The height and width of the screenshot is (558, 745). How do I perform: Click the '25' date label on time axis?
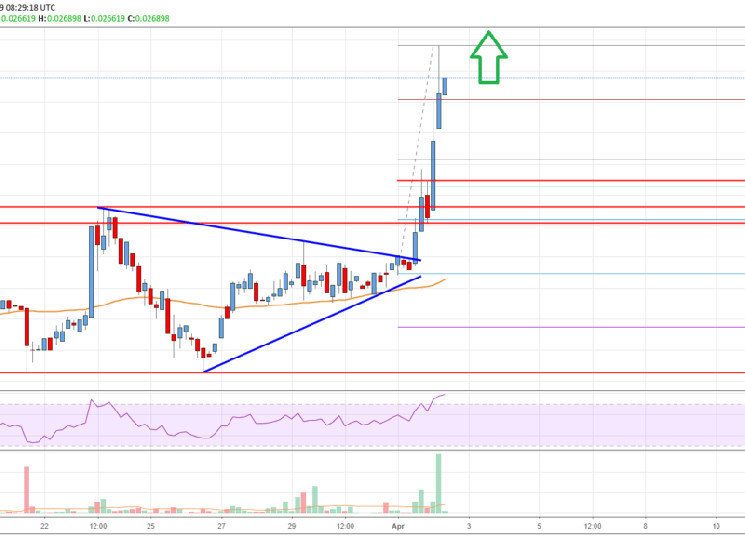tap(151, 526)
